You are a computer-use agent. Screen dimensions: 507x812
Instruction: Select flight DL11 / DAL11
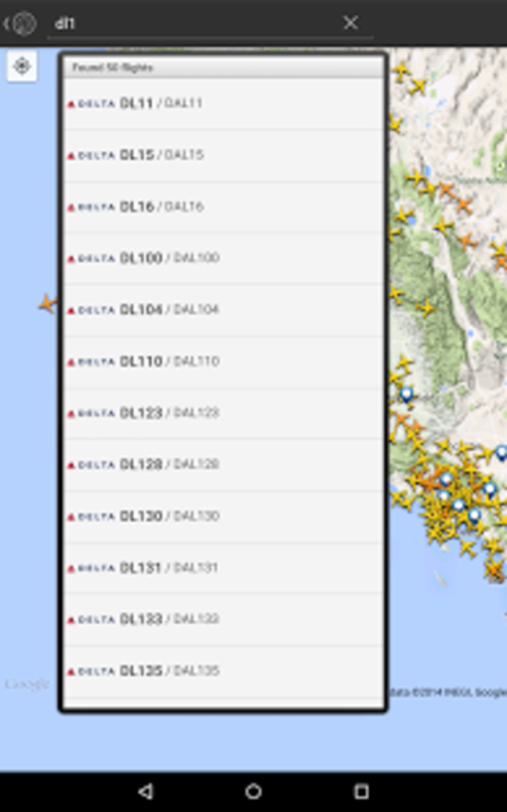(223, 104)
